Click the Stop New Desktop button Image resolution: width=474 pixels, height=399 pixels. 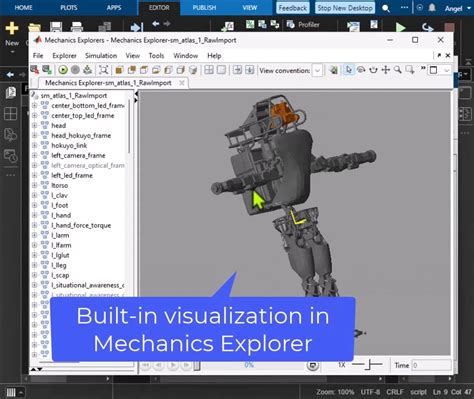tap(345, 8)
